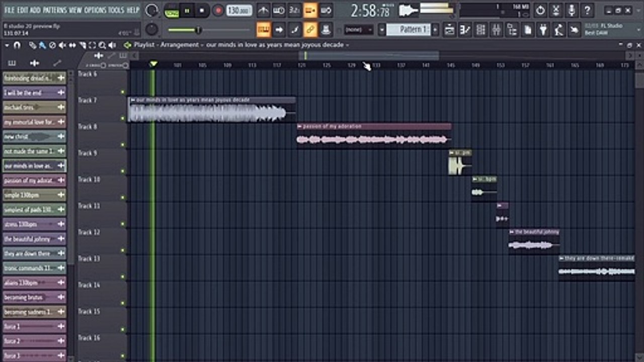Select the delete tool in playlist toolbar

[x=53, y=45]
